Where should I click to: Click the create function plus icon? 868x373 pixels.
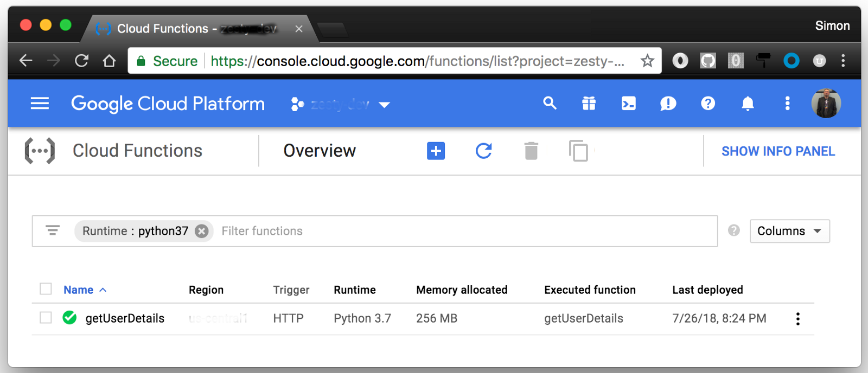(436, 151)
